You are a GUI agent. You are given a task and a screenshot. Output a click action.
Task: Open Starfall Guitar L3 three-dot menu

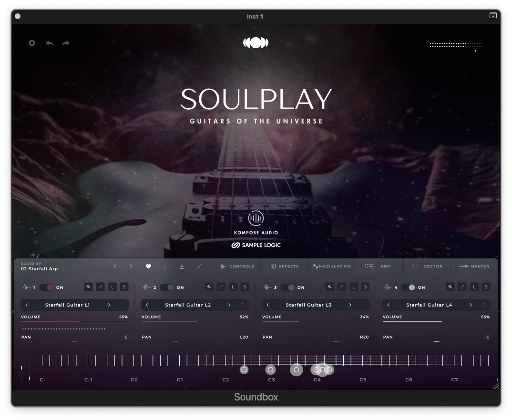tap(363, 305)
